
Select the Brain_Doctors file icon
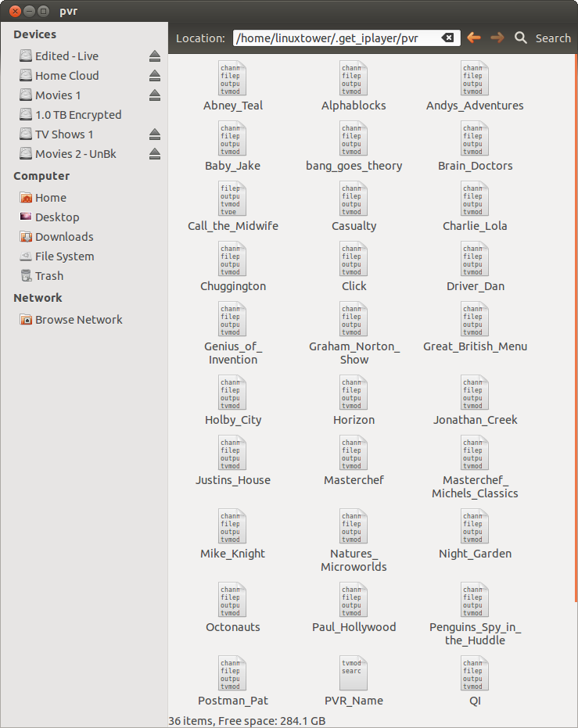click(475, 138)
